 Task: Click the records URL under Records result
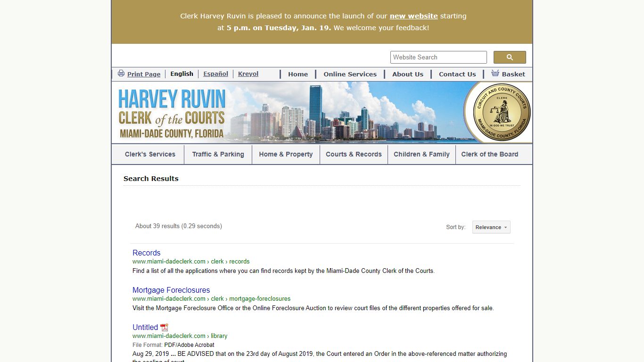click(x=191, y=261)
